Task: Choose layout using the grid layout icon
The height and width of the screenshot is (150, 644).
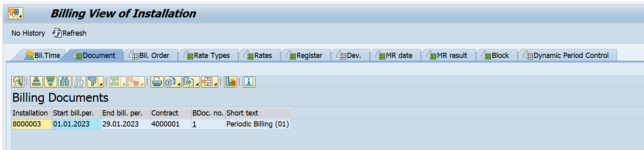Action: 207,82
